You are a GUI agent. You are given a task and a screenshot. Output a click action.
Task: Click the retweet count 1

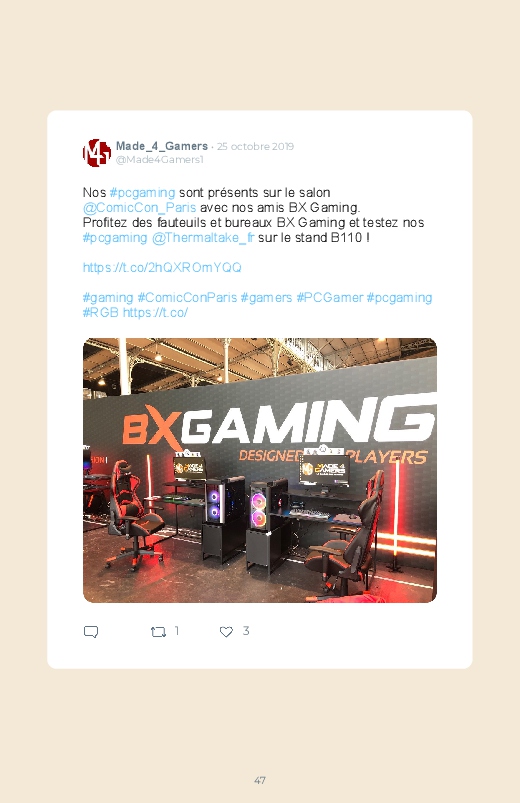[x=177, y=631]
